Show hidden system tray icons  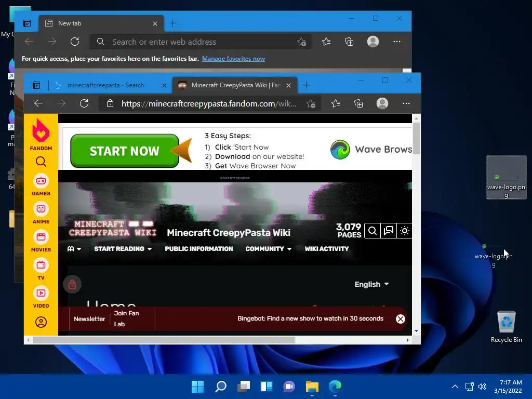(455, 387)
